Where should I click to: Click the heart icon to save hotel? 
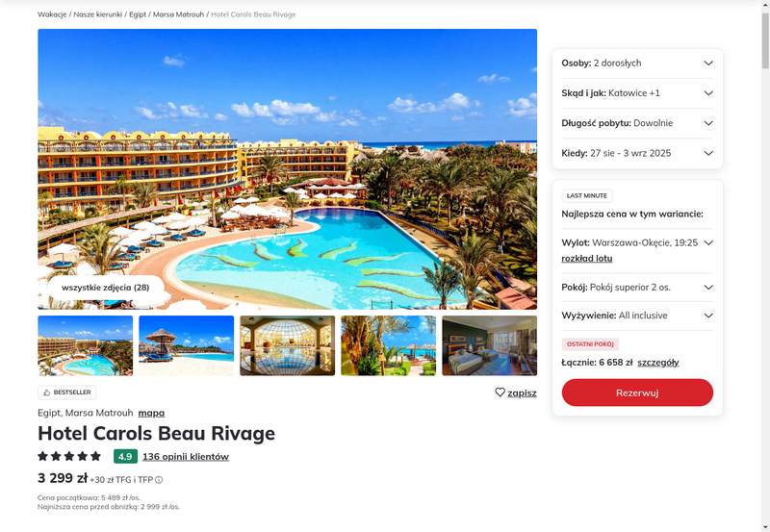[x=500, y=393]
